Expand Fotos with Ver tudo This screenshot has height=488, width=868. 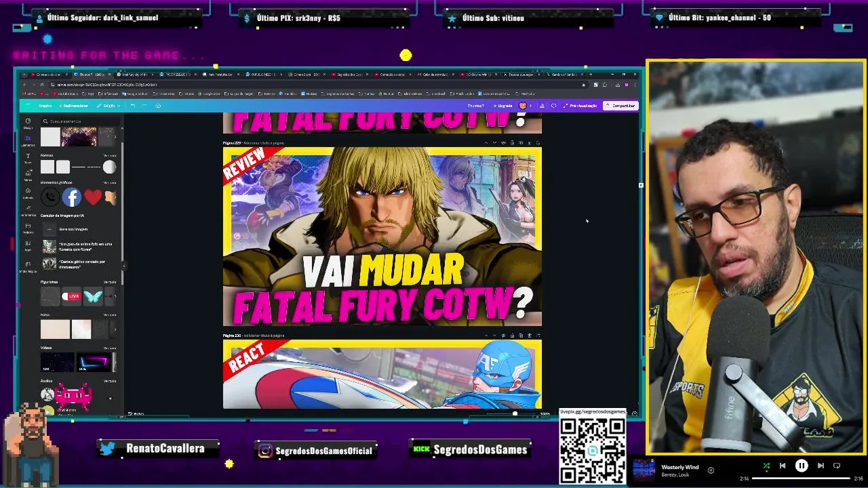point(110,315)
